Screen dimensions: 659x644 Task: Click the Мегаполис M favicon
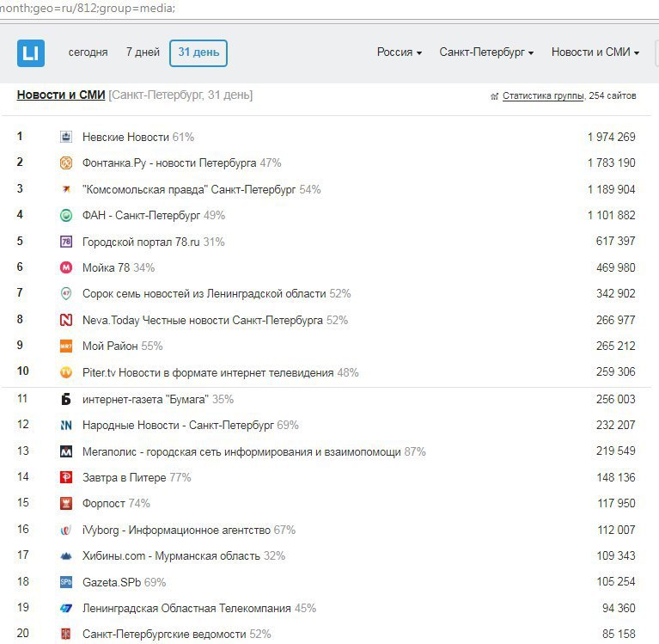pos(66,451)
